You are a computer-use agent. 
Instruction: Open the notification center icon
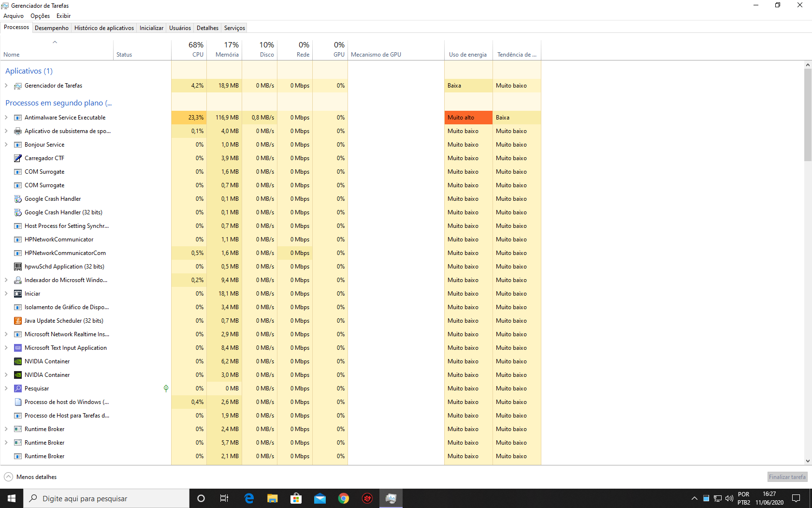pyautogui.click(x=796, y=498)
